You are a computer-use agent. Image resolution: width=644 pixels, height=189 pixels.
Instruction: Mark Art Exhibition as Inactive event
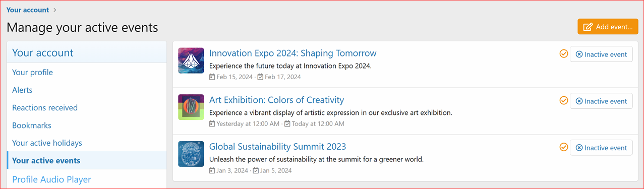click(x=601, y=101)
